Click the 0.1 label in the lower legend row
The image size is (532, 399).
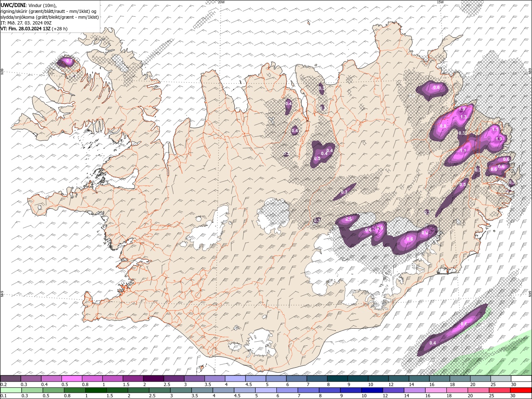[3, 396]
